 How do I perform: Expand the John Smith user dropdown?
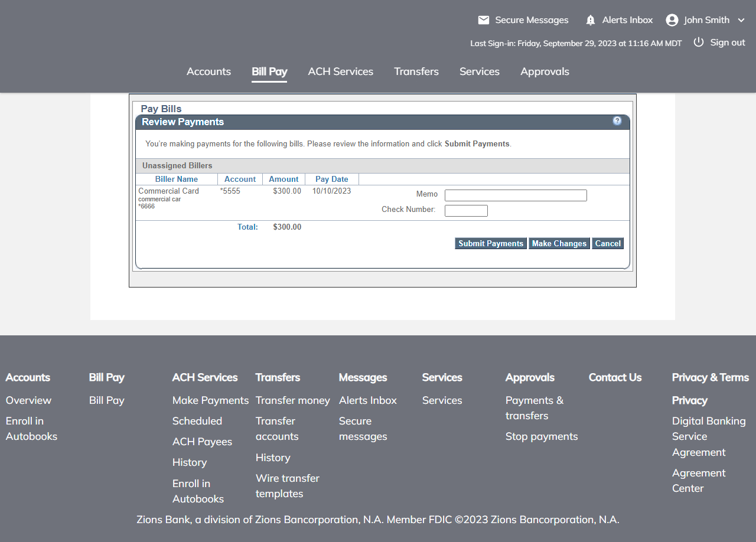click(741, 20)
